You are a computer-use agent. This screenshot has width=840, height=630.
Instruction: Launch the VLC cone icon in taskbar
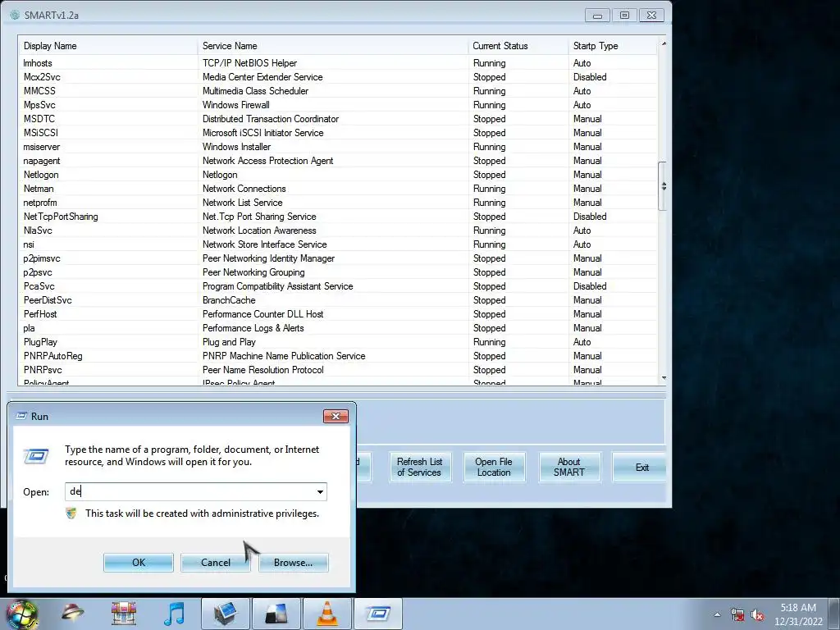coord(327,614)
